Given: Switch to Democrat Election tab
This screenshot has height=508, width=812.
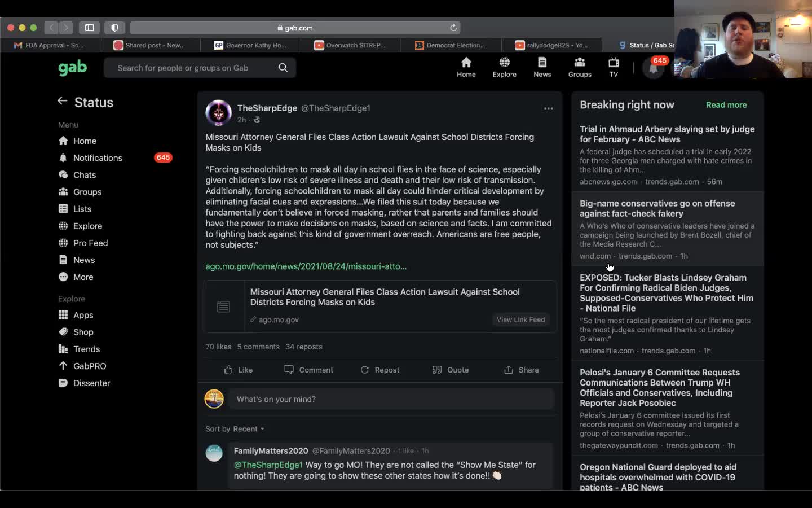Looking at the screenshot, I should [451, 45].
